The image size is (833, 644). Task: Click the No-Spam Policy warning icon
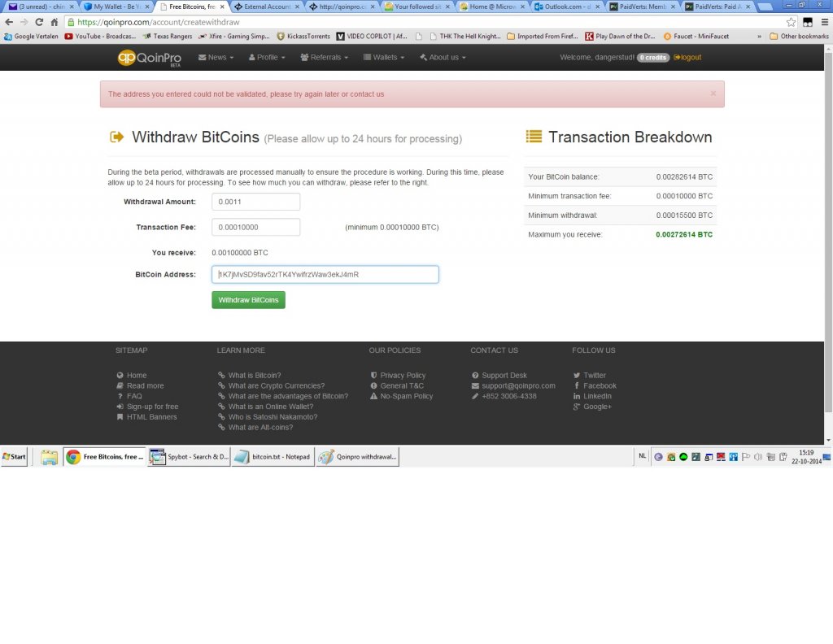[373, 396]
